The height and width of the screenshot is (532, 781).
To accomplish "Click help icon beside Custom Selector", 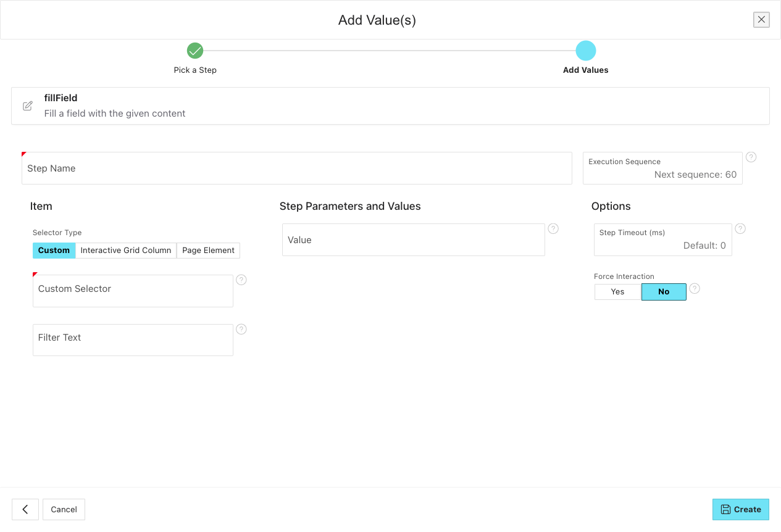I will click(x=241, y=280).
